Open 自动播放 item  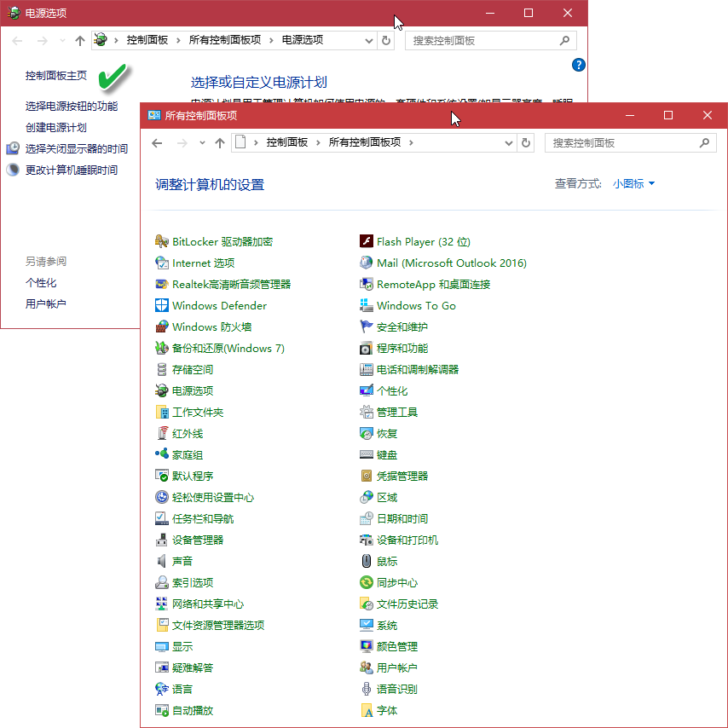coord(184,710)
